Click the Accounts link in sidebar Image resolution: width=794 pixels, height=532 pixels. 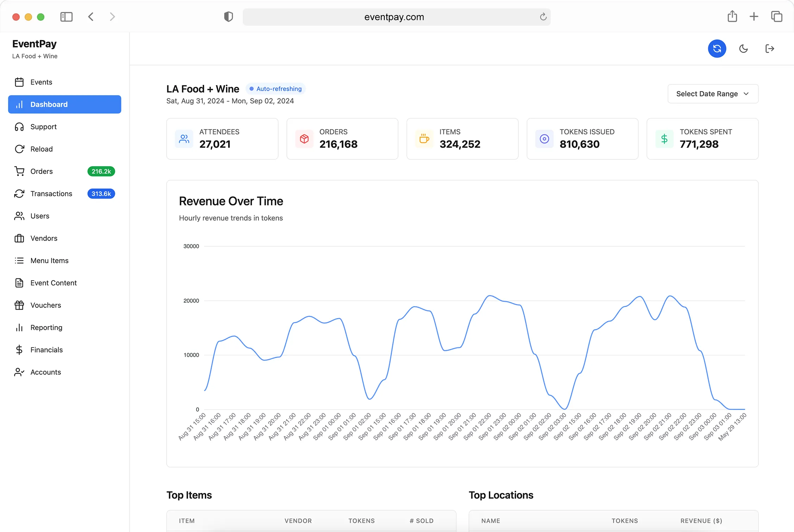point(45,372)
